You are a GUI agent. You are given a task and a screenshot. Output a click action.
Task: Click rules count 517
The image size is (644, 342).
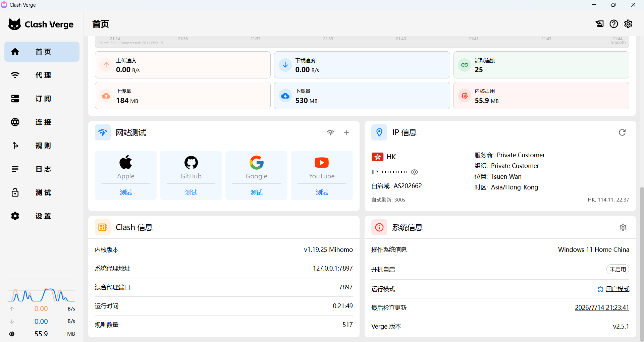coord(347,325)
